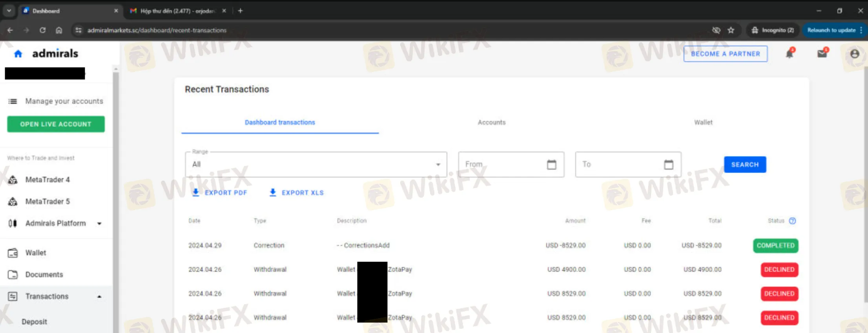Click the MetaTrader 4 icon
The width and height of the screenshot is (868, 333).
point(13,180)
